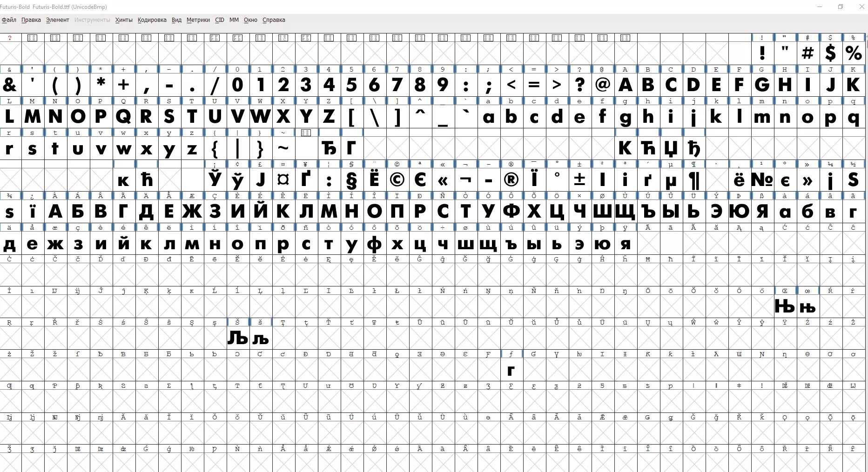The width and height of the screenshot is (868, 472).
Task: Open the Окно menu
Action: click(x=250, y=20)
